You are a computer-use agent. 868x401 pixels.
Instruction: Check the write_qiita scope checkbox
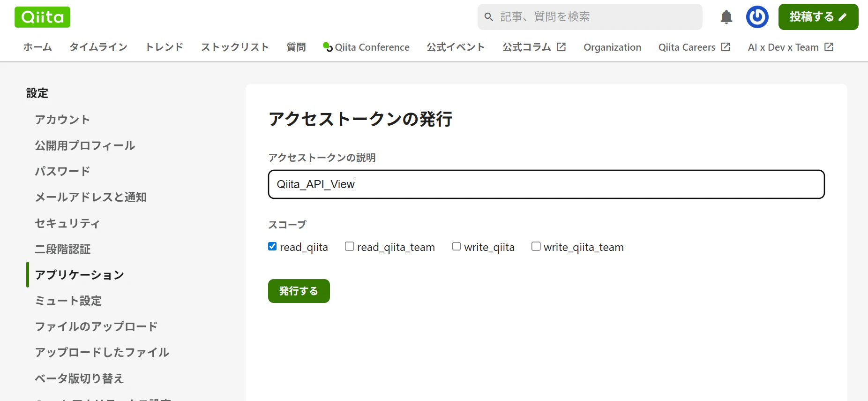click(x=456, y=246)
